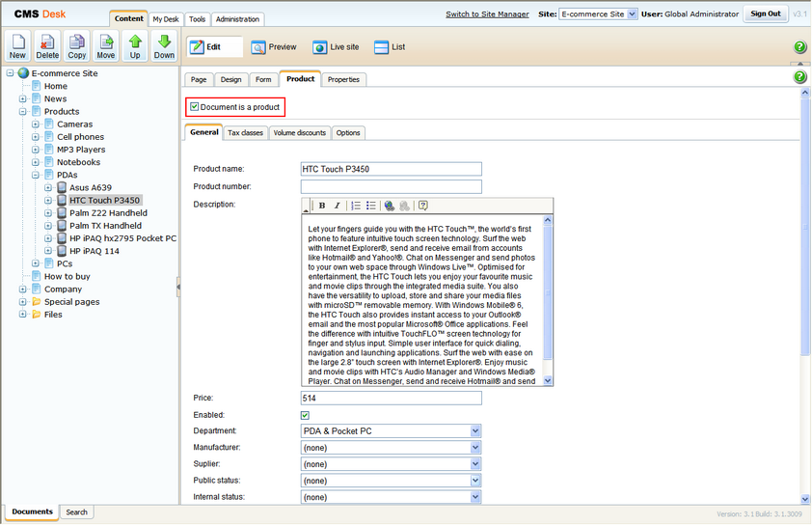Expand the Special pages tree node
The height and width of the screenshot is (525, 812).
tap(22, 302)
